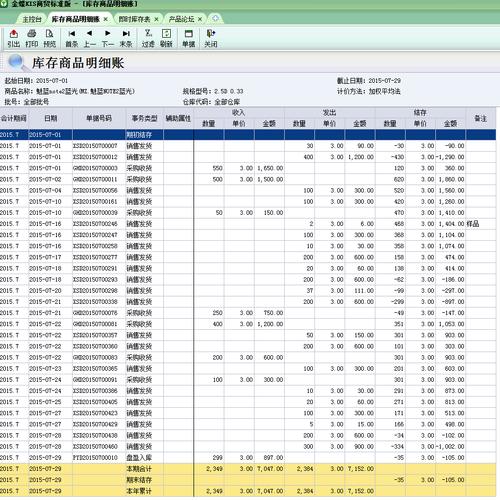
Task: Select document number GHD20150700003
Action: [x=95, y=168]
